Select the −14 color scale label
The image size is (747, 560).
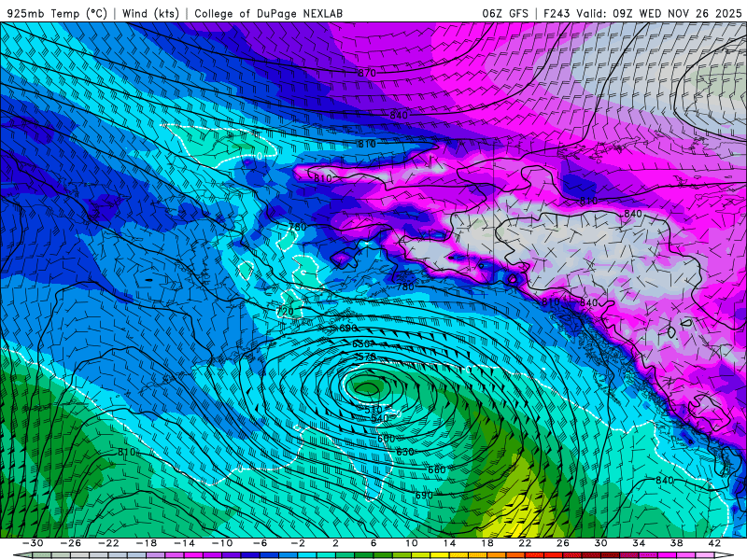click(x=184, y=543)
